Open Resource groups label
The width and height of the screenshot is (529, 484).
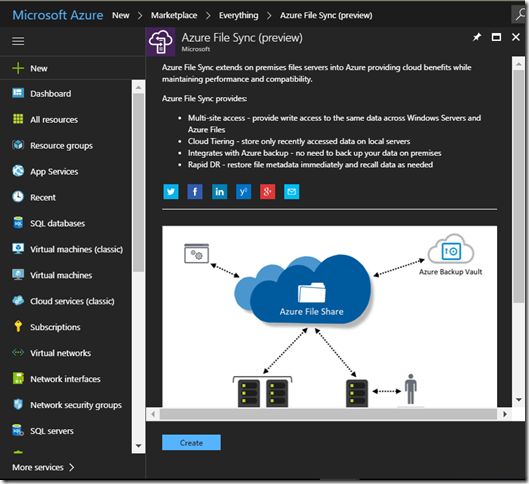pos(61,146)
